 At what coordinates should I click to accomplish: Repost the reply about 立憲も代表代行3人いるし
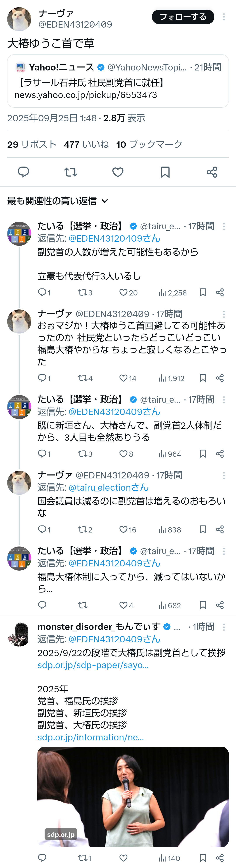[x=82, y=292]
